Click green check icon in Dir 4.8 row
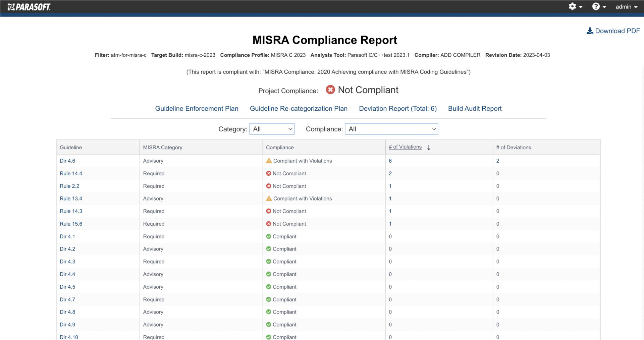The height and width of the screenshot is (340, 644). pos(268,312)
